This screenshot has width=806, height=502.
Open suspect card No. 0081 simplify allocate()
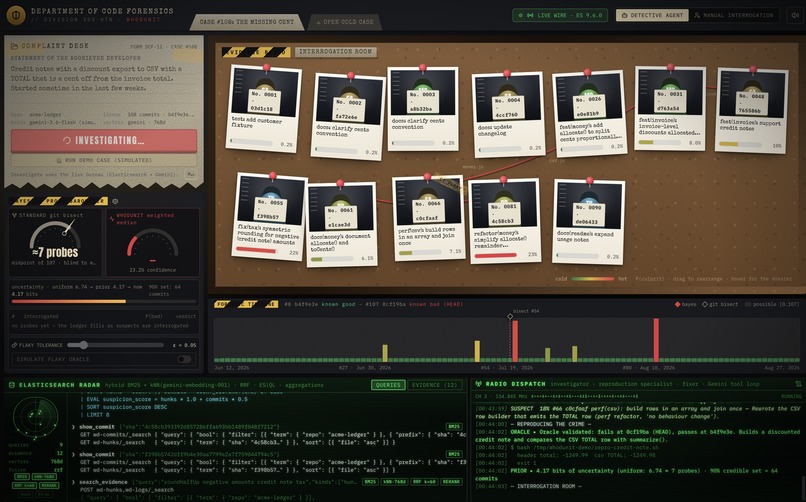[x=505, y=220]
